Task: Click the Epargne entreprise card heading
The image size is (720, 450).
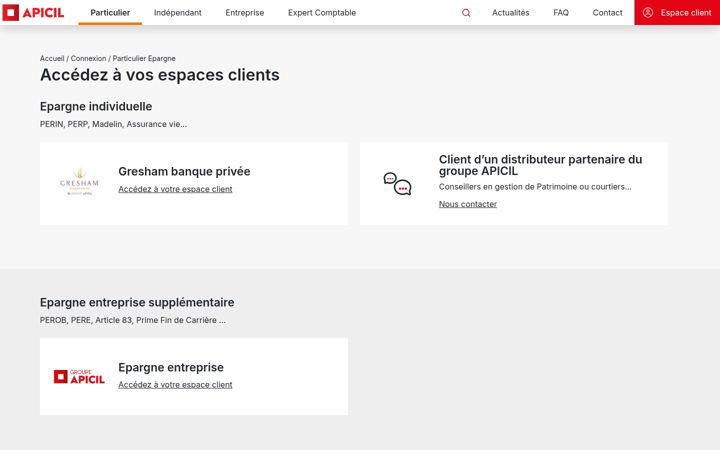Action: click(x=171, y=367)
